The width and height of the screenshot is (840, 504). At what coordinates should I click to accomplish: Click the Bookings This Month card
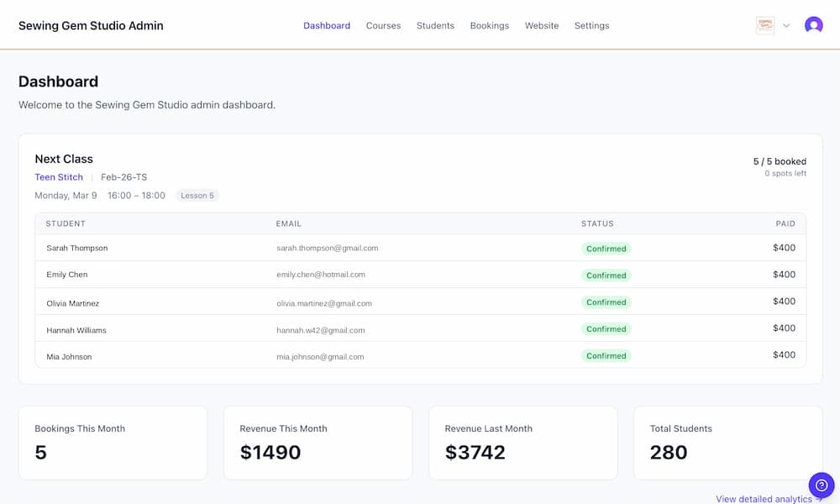click(113, 443)
